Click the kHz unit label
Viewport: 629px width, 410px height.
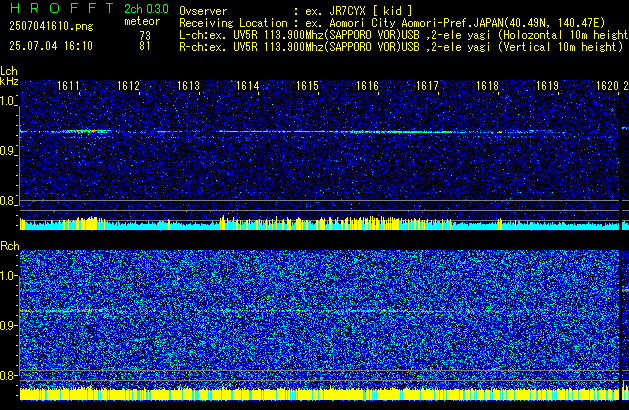tap(9, 81)
